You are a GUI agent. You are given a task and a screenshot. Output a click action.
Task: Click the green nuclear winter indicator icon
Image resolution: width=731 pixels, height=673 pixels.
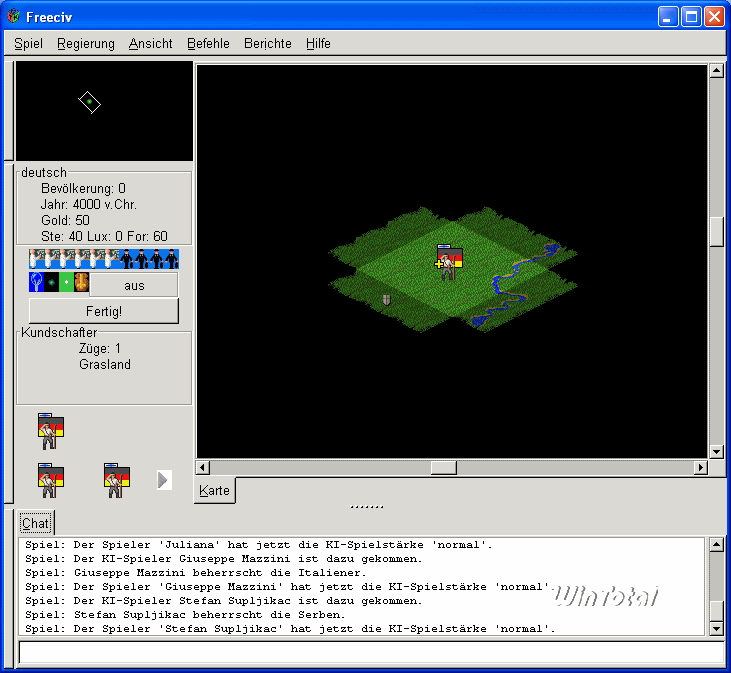[x=66, y=282]
